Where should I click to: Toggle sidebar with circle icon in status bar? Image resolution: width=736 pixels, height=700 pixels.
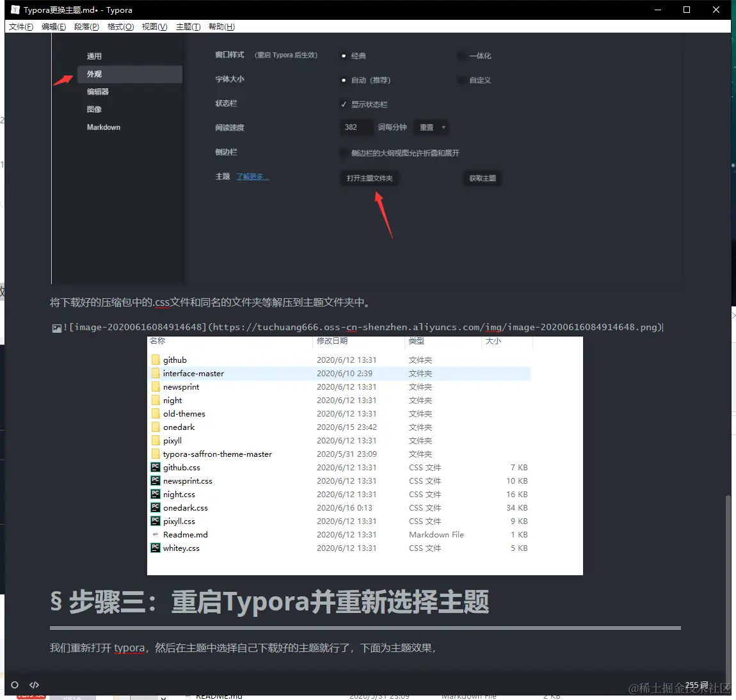click(15, 685)
